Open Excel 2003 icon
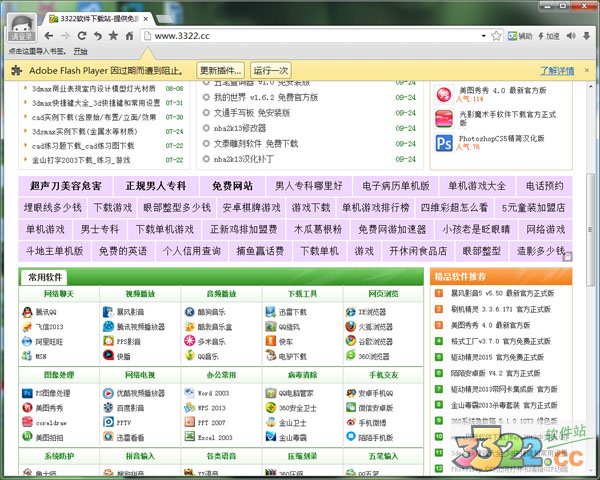 (x=189, y=436)
